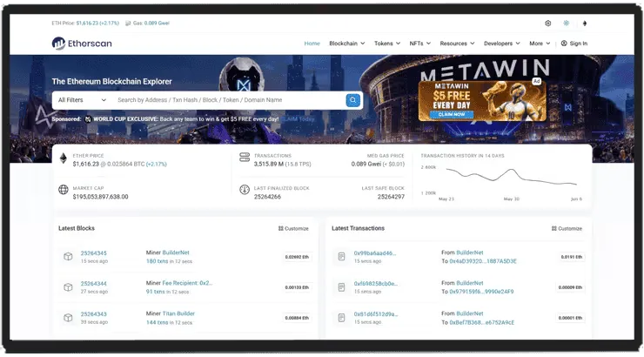
Task: Open block 25264344
Action: pos(94,284)
